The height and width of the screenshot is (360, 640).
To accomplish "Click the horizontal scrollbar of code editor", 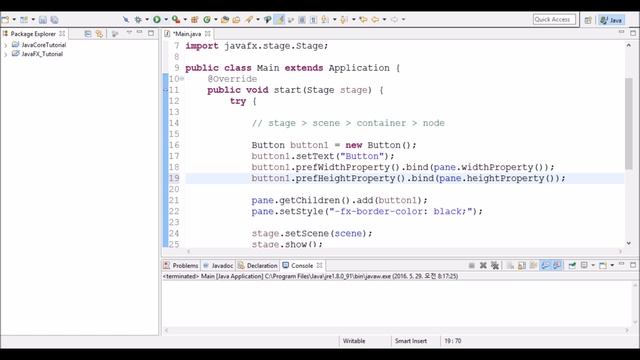I will (x=404, y=251).
